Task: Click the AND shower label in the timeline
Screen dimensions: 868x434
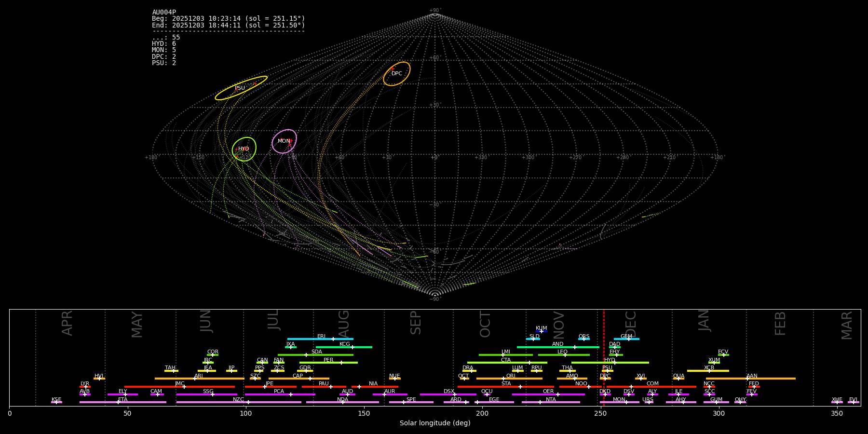Action: [x=557, y=344]
